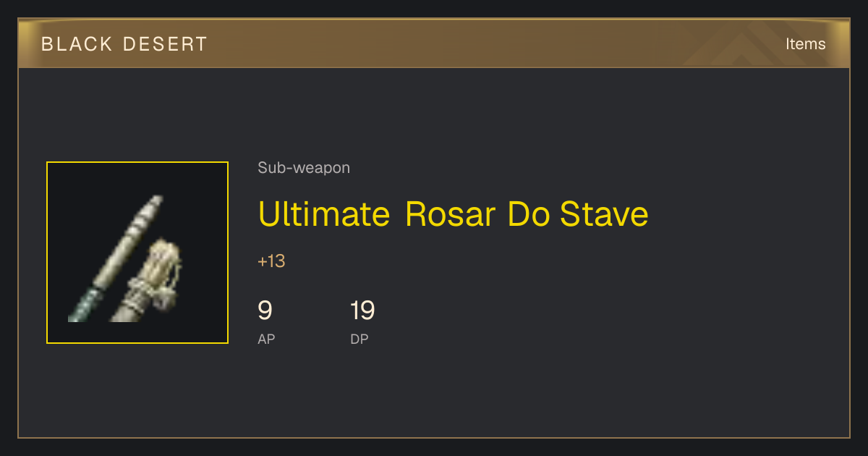Click the word DESERT in the header
This screenshot has width=868, height=456.
[x=166, y=44]
